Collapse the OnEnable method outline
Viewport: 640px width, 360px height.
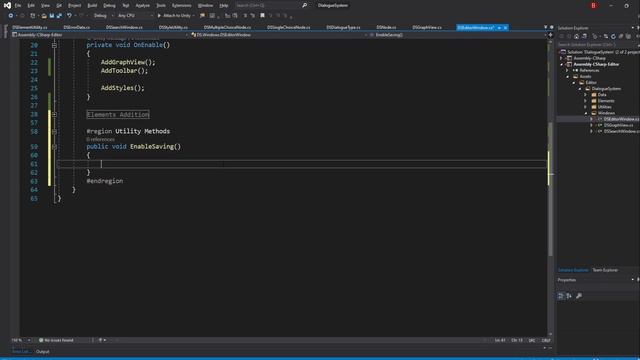[x=54, y=45]
